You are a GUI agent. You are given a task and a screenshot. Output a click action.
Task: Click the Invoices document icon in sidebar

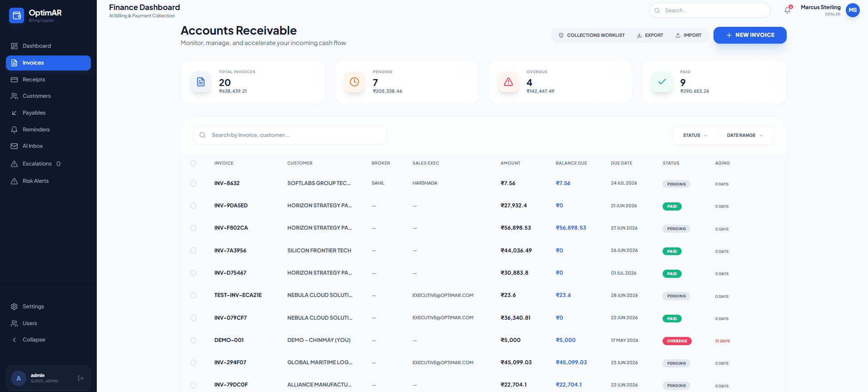[14, 63]
